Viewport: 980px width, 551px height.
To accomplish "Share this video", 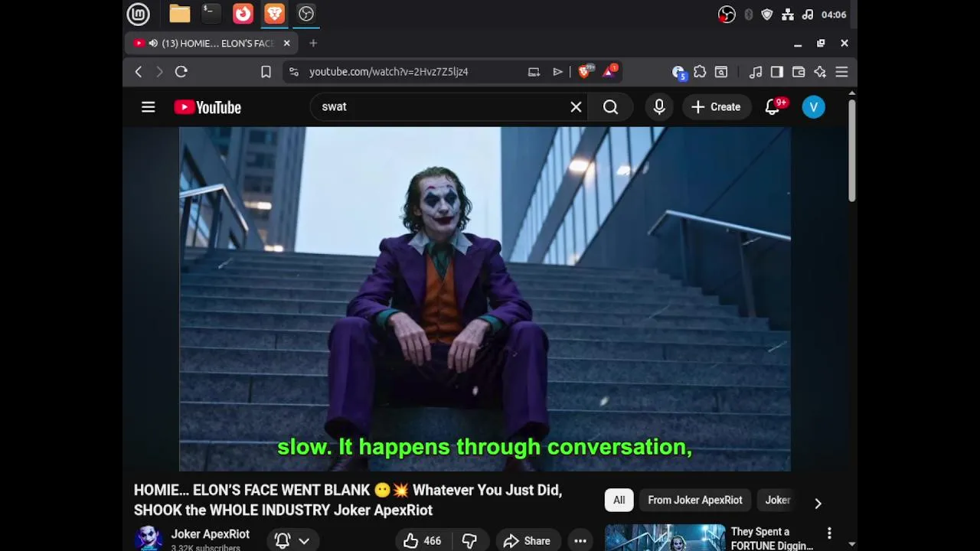I will pos(528,540).
